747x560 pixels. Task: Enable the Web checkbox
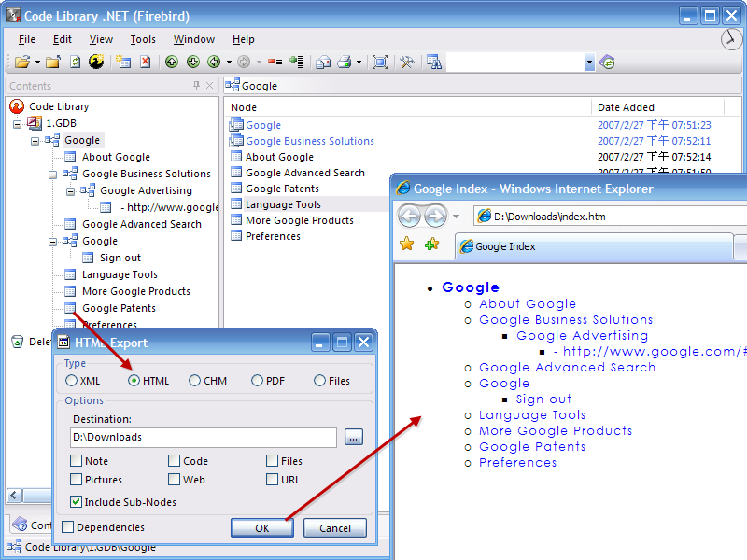[174, 479]
